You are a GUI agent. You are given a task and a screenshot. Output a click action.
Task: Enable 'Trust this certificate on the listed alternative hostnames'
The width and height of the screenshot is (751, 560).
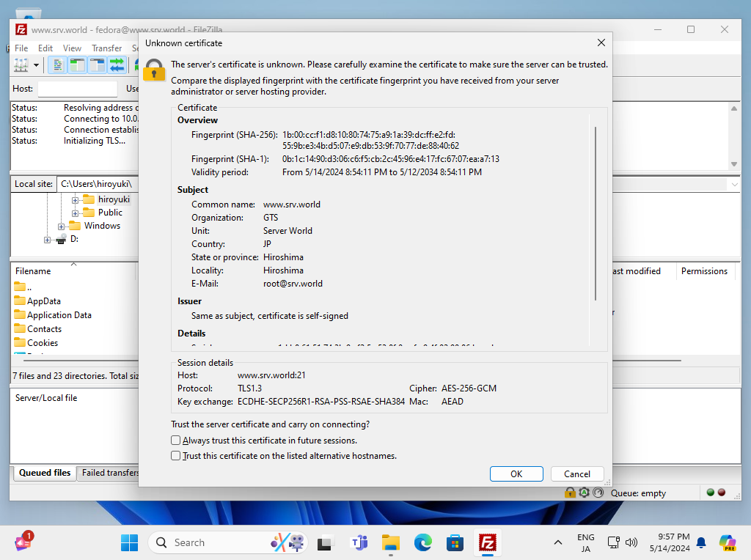click(176, 456)
